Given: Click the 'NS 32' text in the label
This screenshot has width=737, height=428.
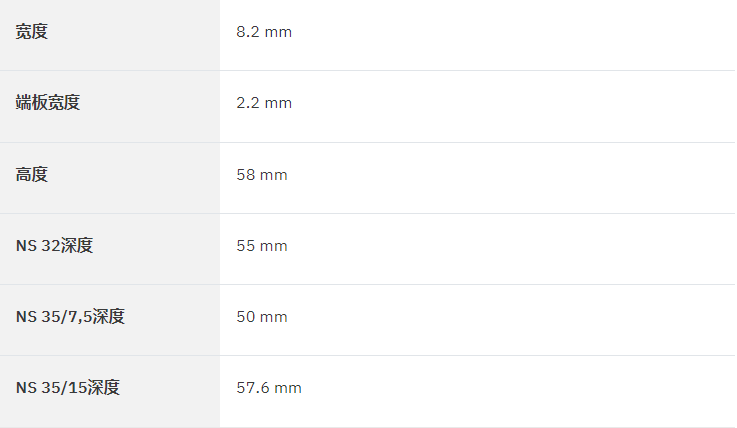Looking at the screenshot, I should pos(38,246).
